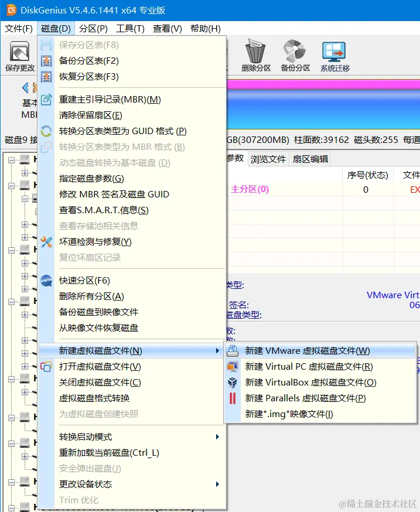
Task: Click the tools icon beside 坏道检测与修复
Action: (x=46, y=242)
